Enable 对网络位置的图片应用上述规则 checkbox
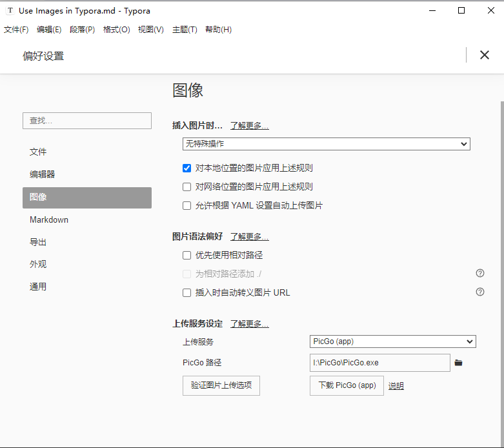The image size is (504, 448). 187,187
